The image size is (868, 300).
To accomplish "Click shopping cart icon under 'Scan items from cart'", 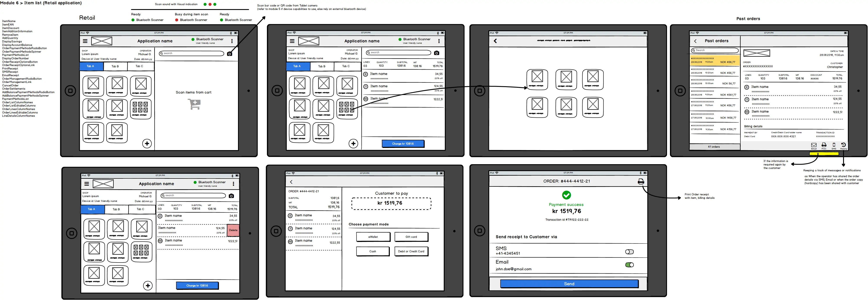I will point(194,104).
